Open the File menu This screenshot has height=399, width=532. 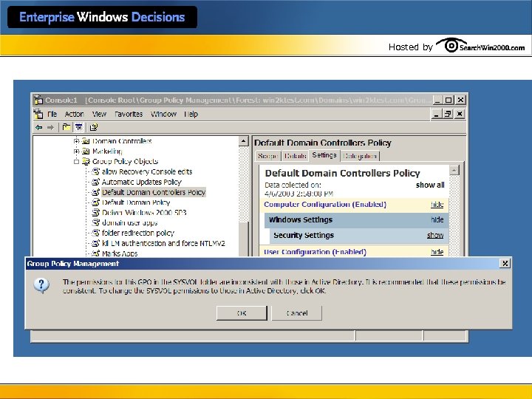tap(52, 114)
